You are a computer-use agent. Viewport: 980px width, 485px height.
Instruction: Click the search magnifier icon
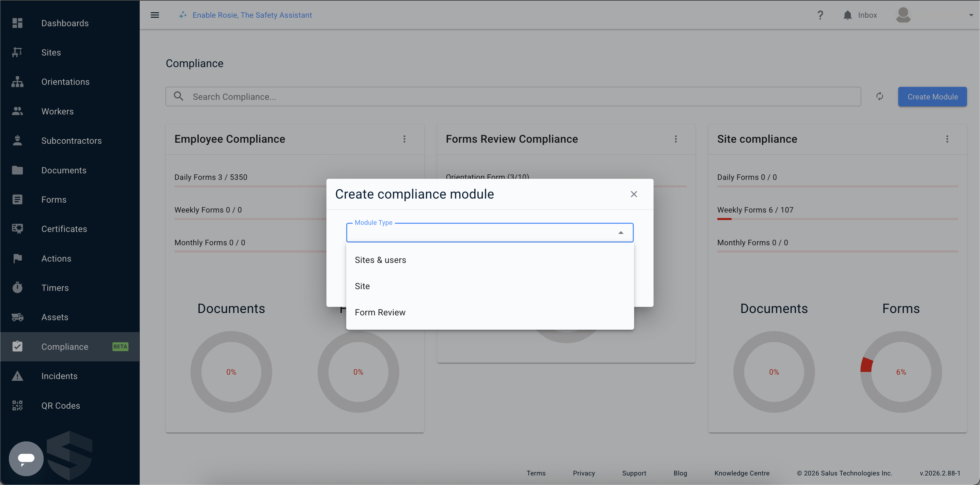(179, 96)
